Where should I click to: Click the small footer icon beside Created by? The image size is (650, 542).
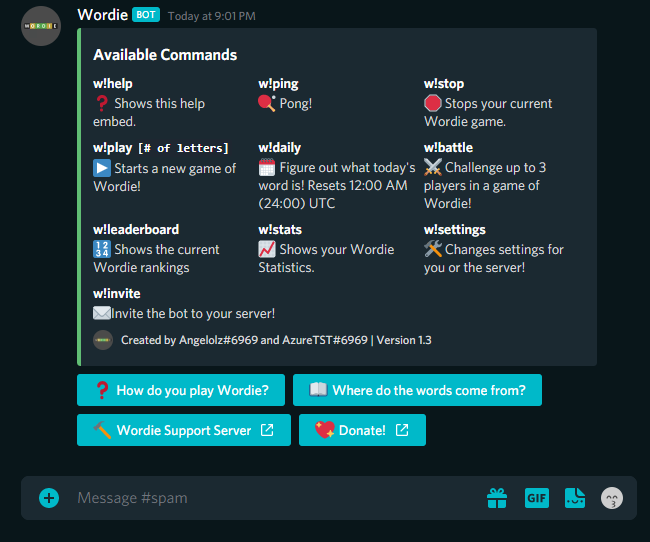click(x=103, y=340)
